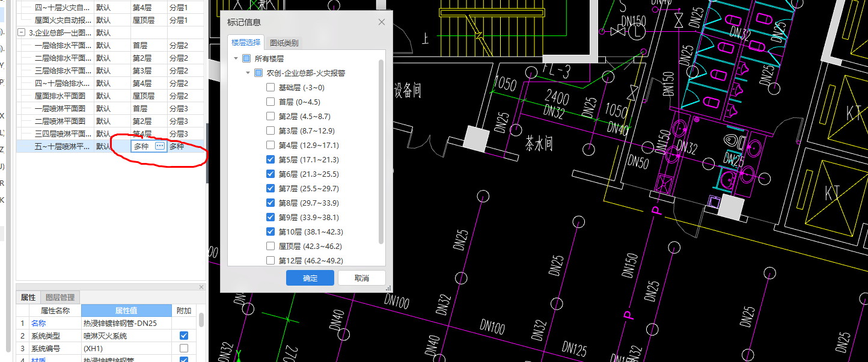Viewport: 868px width, 362px height.
Task: Collapse the 3.企业总部一出图 group
Action: click(22, 32)
